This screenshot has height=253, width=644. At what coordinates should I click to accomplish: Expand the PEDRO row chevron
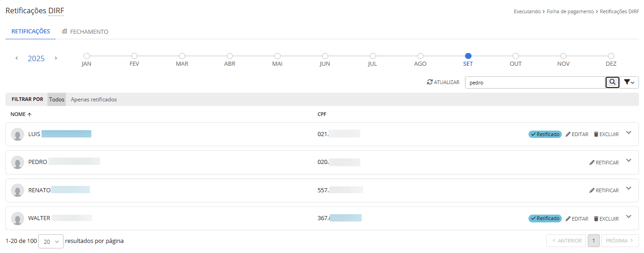click(628, 161)
